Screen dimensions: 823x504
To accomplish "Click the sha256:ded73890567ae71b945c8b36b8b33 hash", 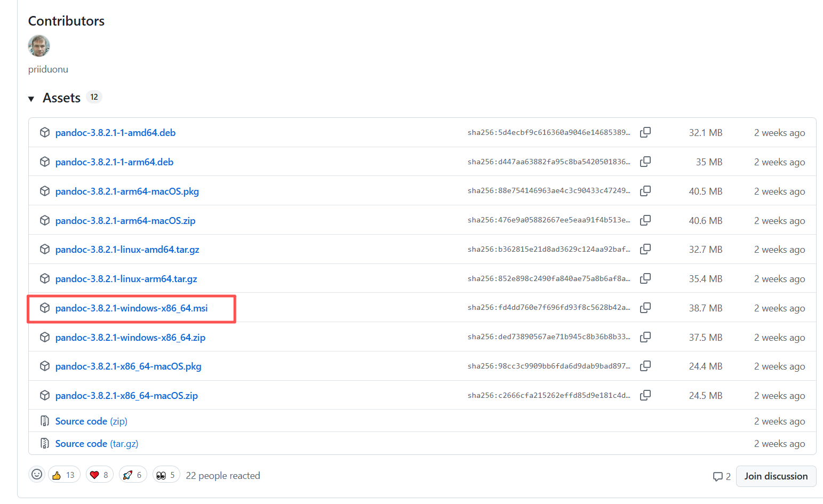I will click(x=549, y=337).
